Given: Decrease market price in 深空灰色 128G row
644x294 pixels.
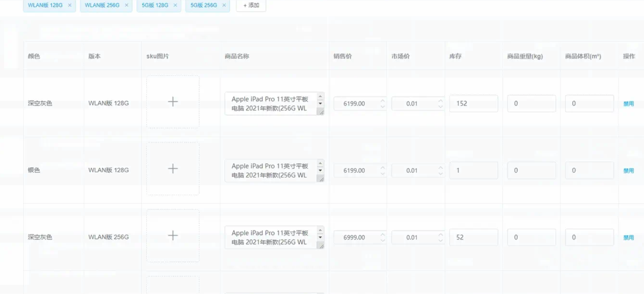Looking at the screenshot, I should tap(441, 107).
